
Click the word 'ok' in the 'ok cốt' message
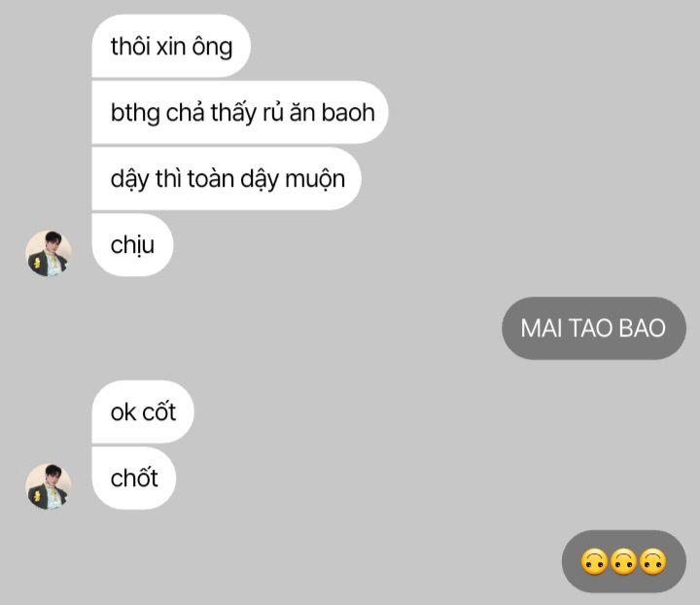123,411
